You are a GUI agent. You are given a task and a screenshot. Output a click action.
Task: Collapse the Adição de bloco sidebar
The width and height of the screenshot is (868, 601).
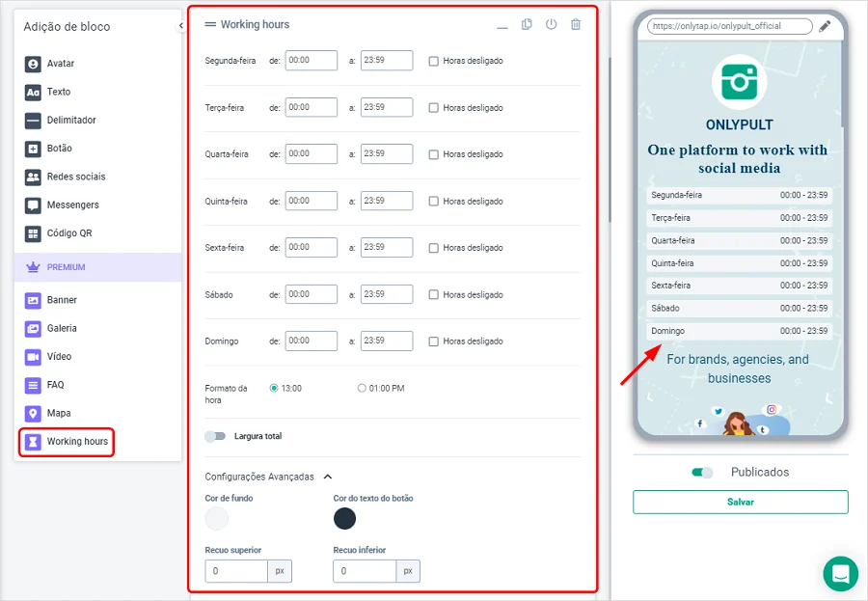point(180,26)
